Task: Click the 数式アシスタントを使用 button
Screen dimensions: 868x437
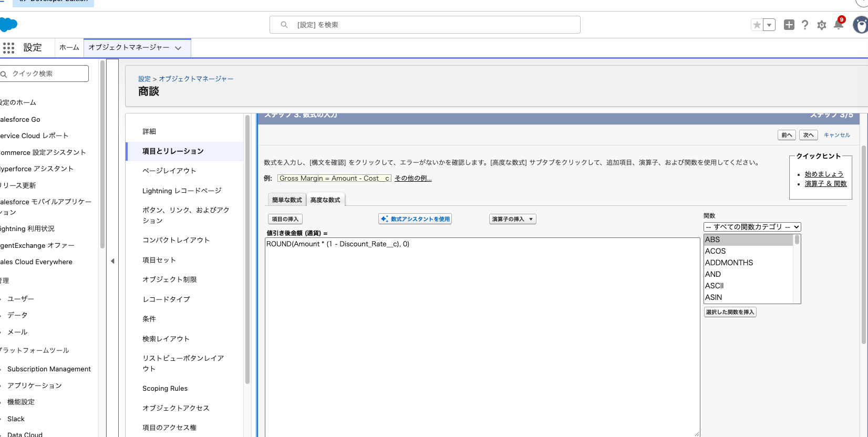Action: pos(415,219)
